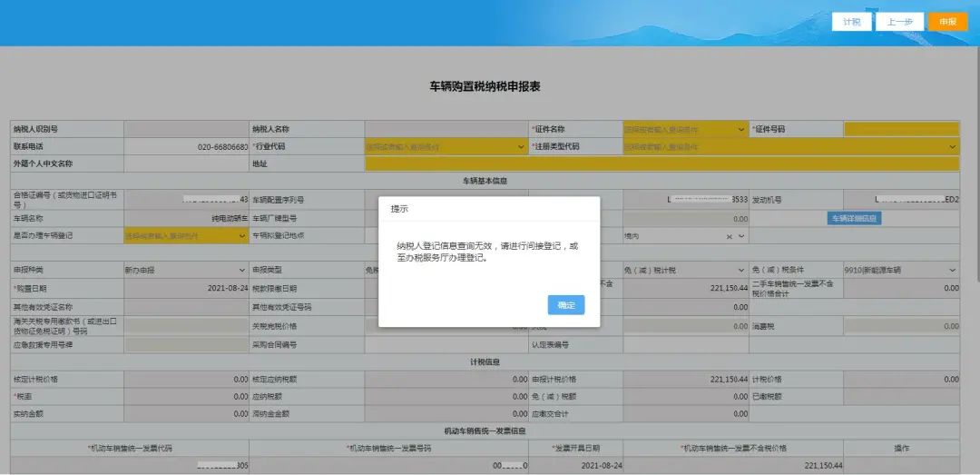
Task: Click the 操作 column header
Action: tap(901, 449)
